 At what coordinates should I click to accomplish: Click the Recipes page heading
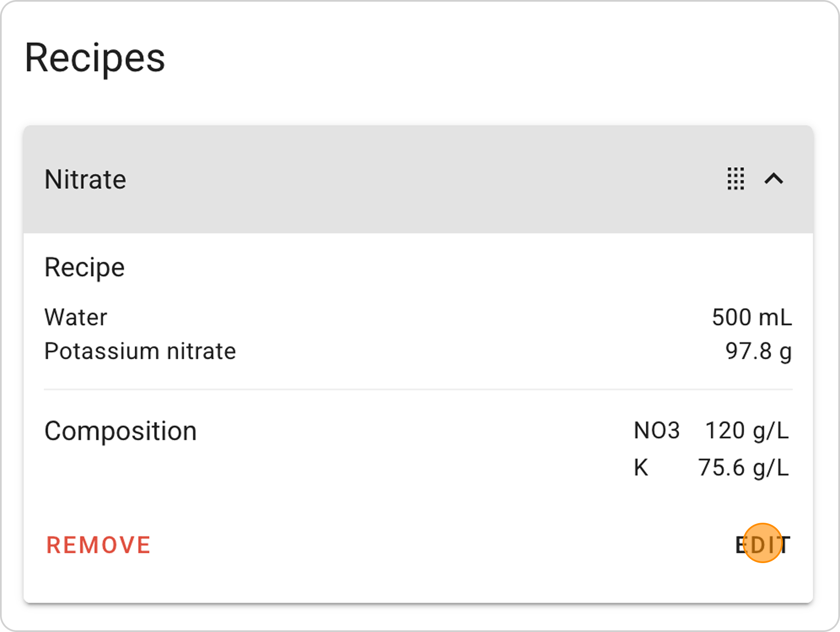click(x=95, y=58)
